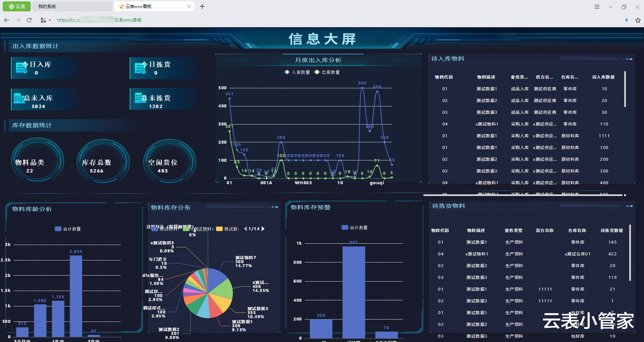Select the 云表wms看板 tab
The image size is (644, 342).
tap(154, 6)
